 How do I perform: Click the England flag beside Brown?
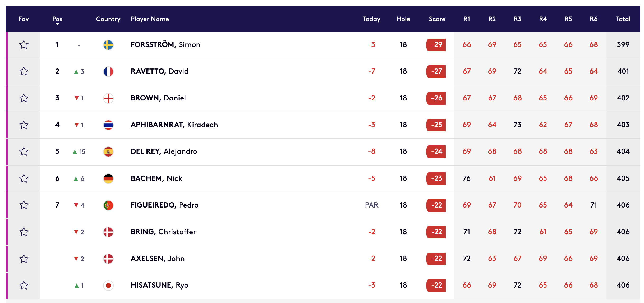click(x=108, y=98)
